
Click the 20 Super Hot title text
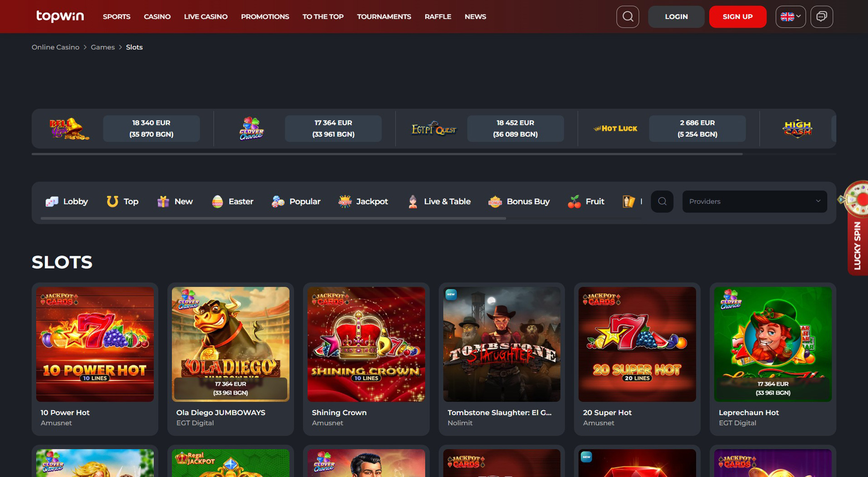click(x=607, y=412)
